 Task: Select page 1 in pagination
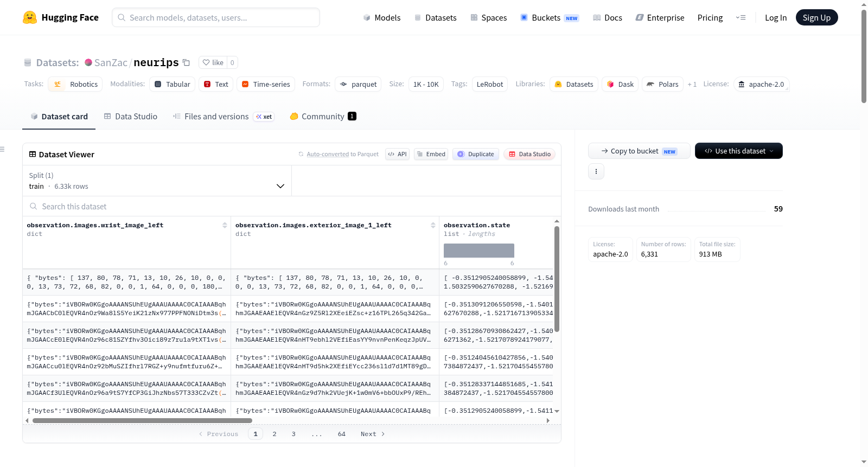tap(256, 434)
